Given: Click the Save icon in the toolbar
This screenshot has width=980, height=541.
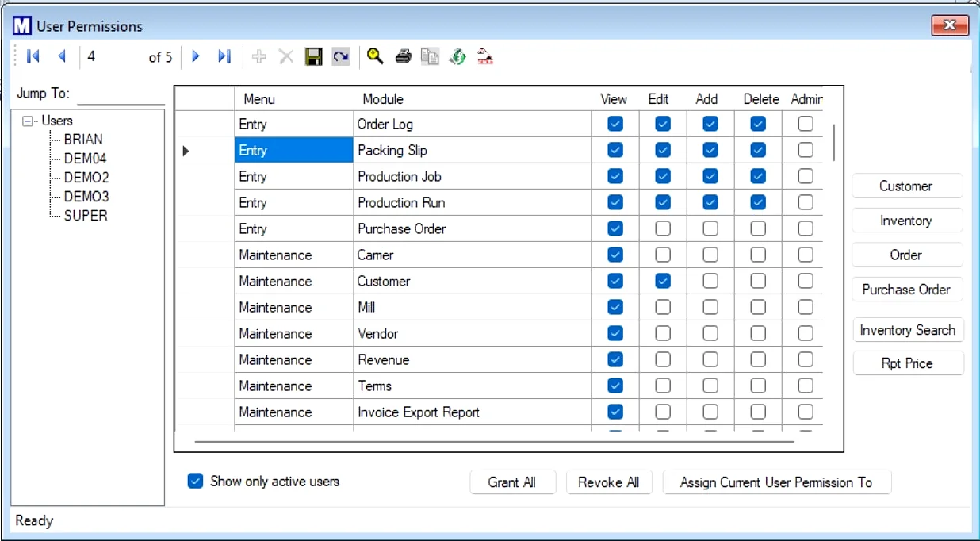Looking at the screenshot, I should tap(313, 56).
